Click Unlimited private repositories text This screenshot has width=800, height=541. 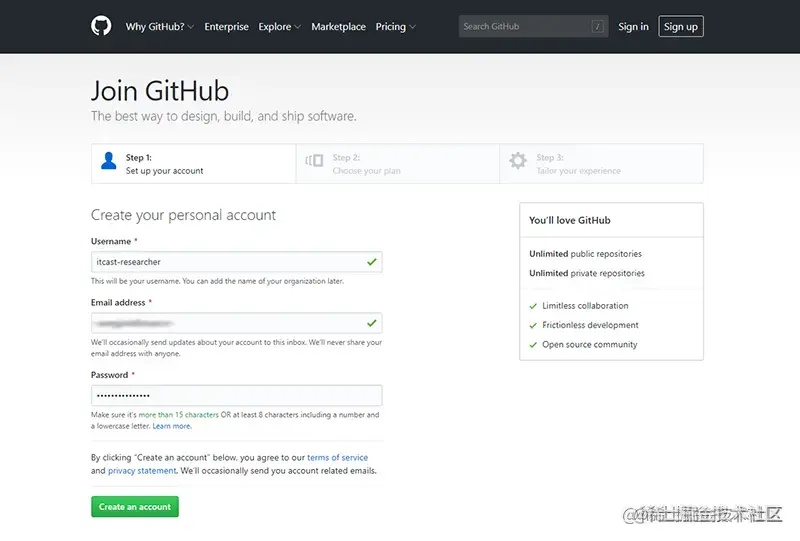(x=587, y=273)
